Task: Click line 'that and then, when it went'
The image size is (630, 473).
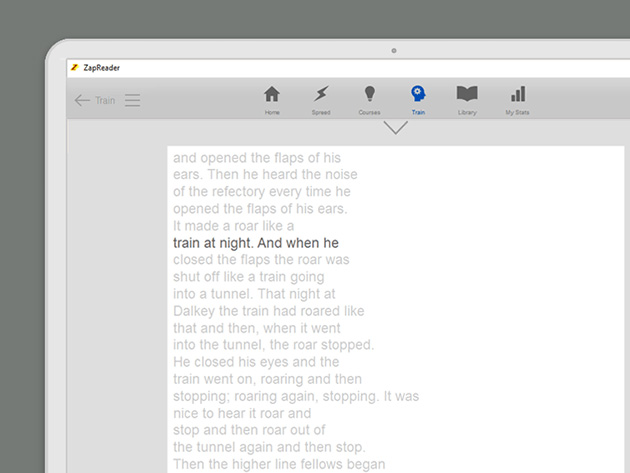Action: click(x=257, y=328)
